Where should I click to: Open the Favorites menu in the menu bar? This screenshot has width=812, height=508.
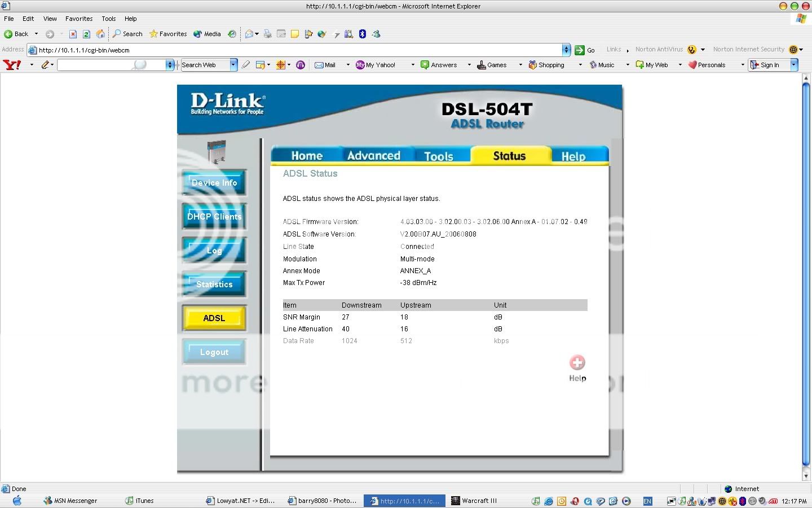point(78,19)
